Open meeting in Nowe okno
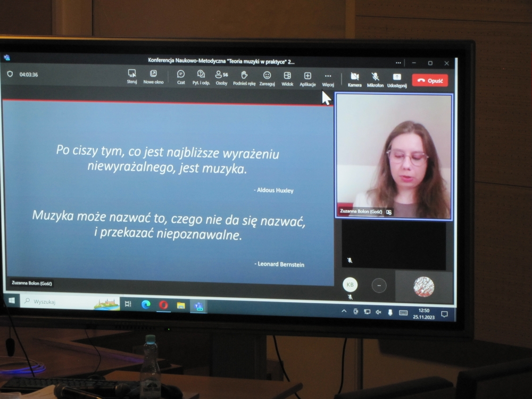The height and width of the screenshot is (399, 532). point(153,76)
